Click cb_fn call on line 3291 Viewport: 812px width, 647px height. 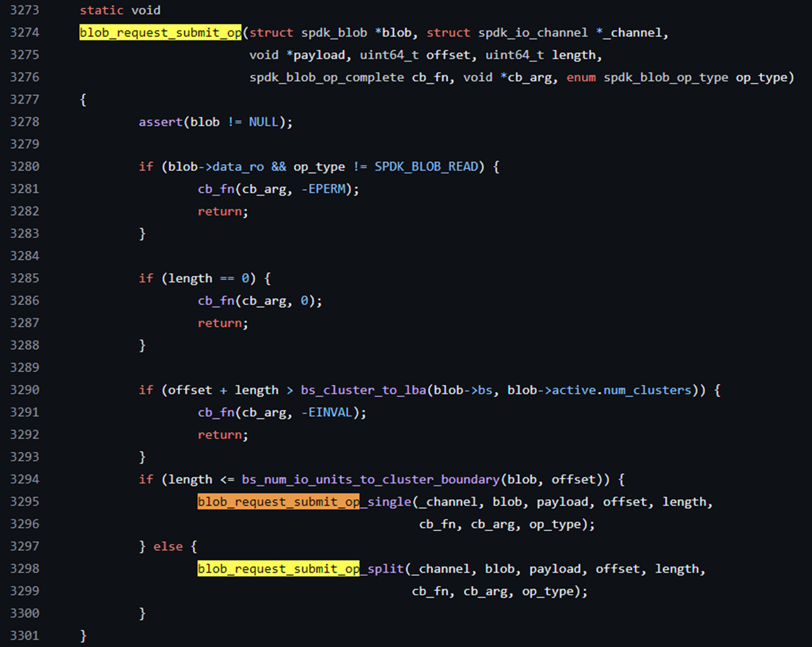click(216, 412)
